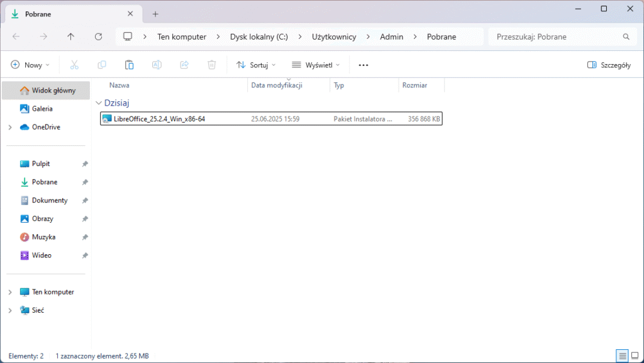The image size is (644, 363).
Task: Collapse the Dzisiaj group
Action: (99, 103)
